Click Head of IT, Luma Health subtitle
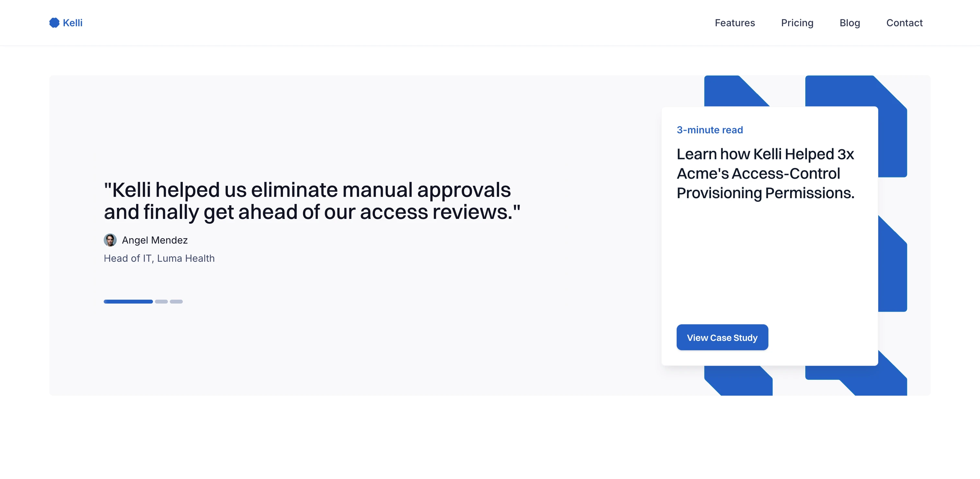 tap(159, 258)
